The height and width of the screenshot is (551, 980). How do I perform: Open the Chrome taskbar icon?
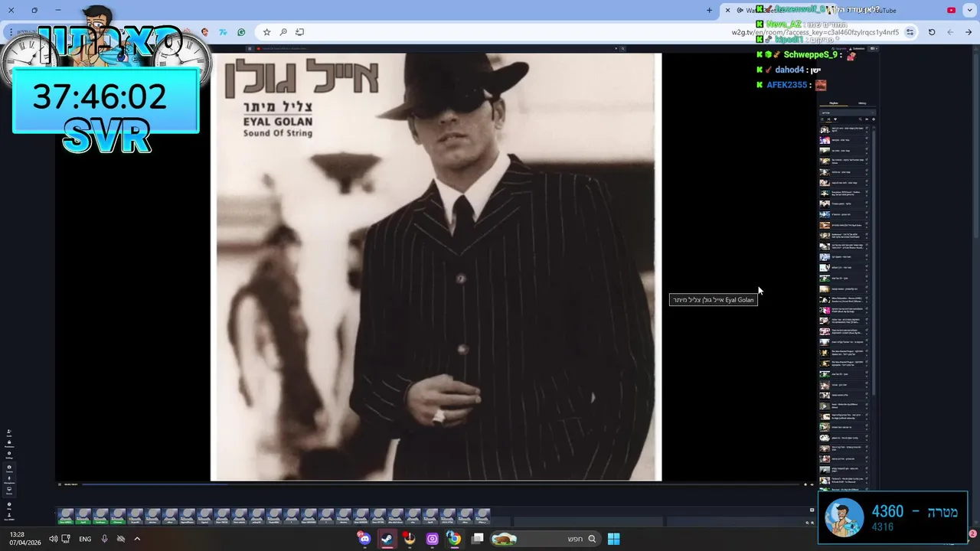coord(454,539)
